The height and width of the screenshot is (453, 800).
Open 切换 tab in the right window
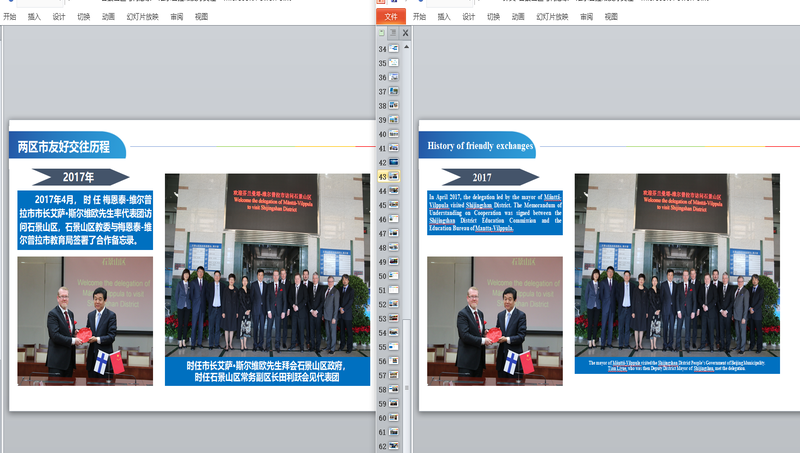point(493,17)
